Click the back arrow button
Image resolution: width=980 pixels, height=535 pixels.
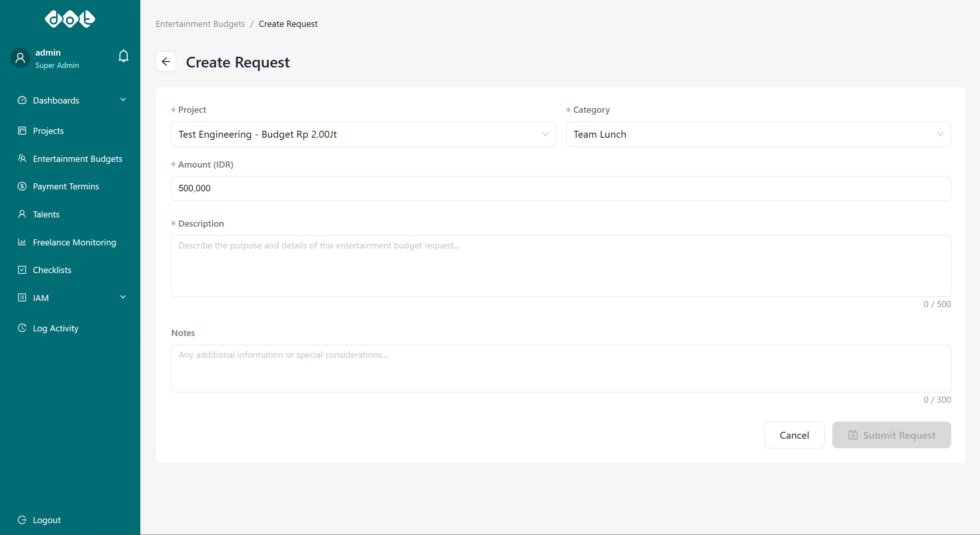click(x=166, y=61)
